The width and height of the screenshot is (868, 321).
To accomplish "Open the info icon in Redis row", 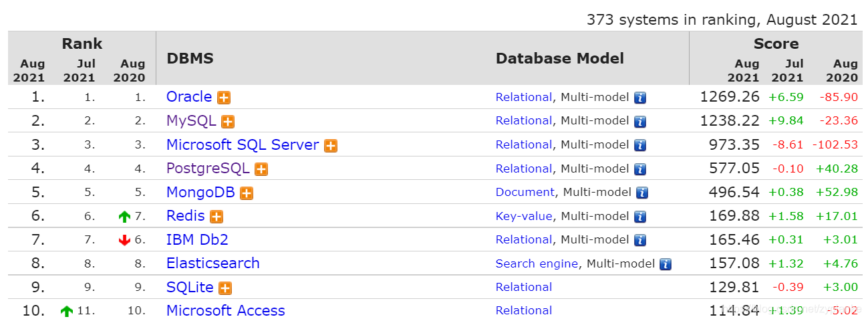I will tap(640, 217).
